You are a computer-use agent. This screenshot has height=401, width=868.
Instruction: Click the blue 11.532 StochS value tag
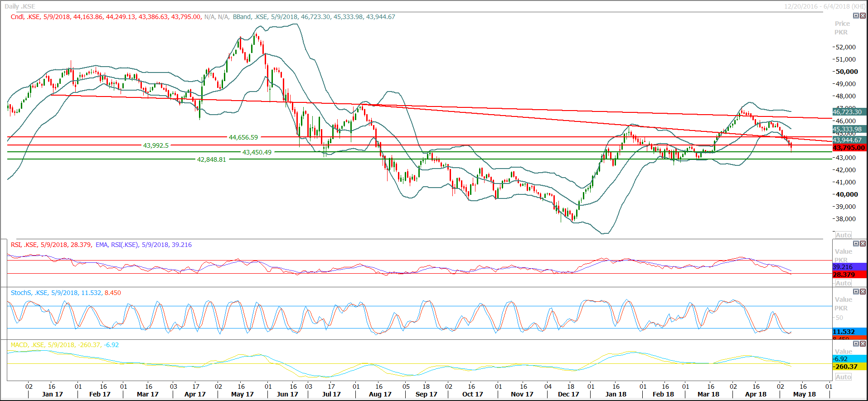pyautogui.click(x=849, y=332)
